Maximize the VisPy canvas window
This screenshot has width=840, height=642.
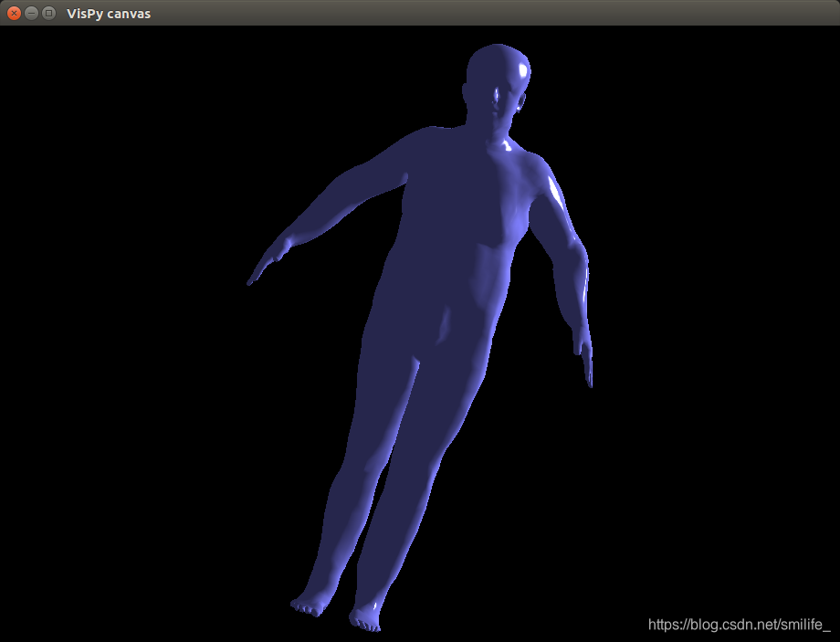(x=48, y=14)
